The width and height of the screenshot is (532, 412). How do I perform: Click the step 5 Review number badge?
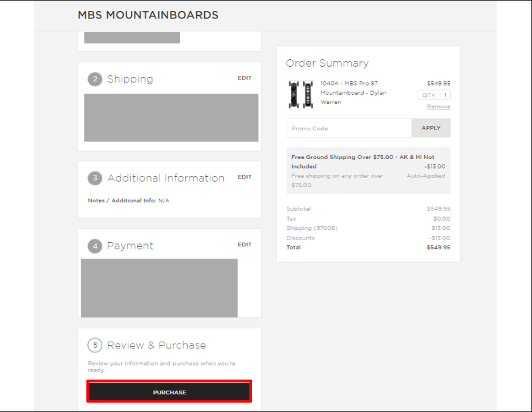click(95, 345)
